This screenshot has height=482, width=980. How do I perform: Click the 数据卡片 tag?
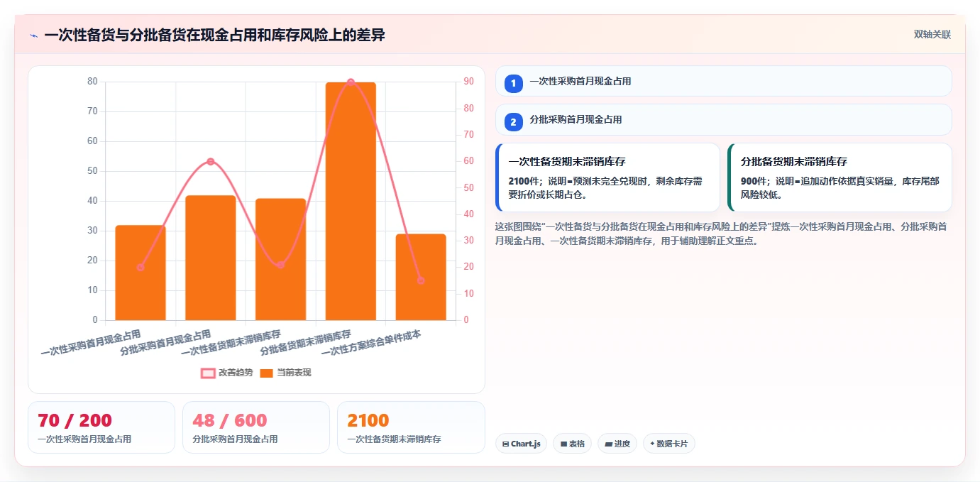click(668, 444)
